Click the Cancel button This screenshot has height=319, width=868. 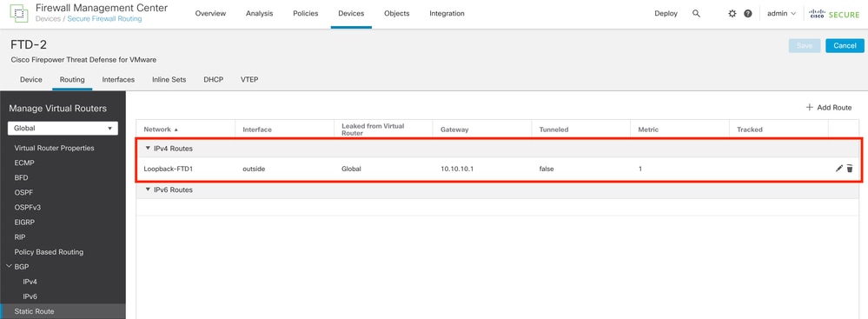845,45
